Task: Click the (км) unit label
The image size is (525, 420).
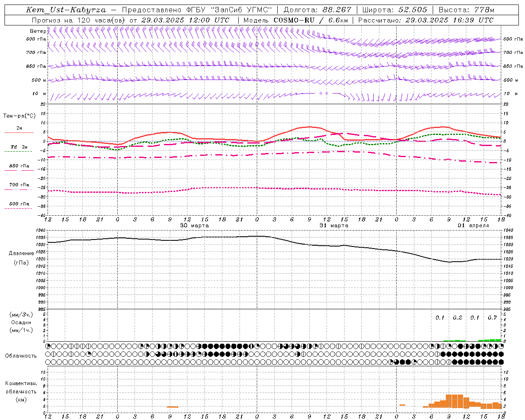Action: click(x=21, y=399)
